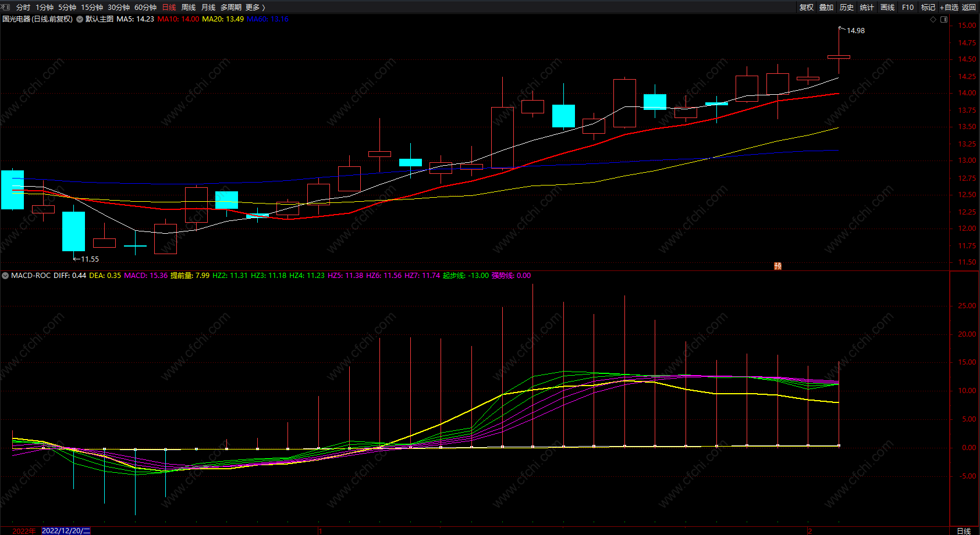
Task: Click the 标记 mark button
Action: pos(928,8)
